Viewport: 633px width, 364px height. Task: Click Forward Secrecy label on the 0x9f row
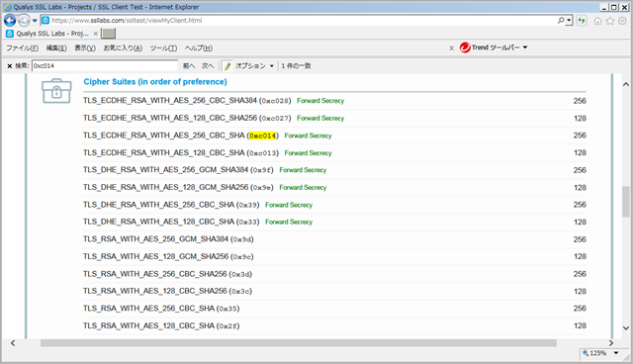coord(303,170)
